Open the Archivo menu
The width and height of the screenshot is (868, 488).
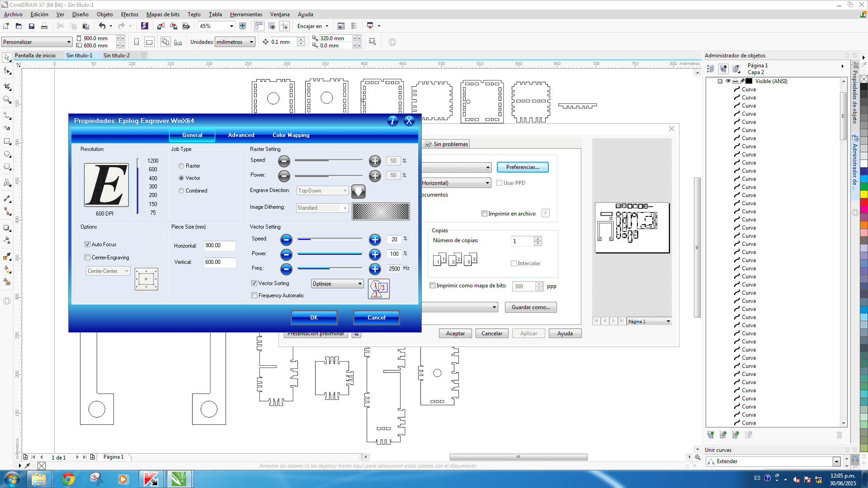coord(13,14)
